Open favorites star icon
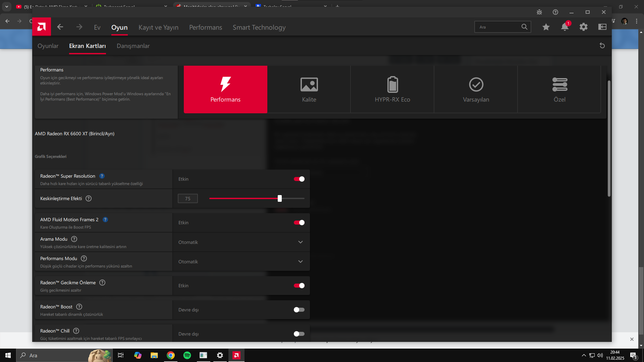 click(546, 27)
